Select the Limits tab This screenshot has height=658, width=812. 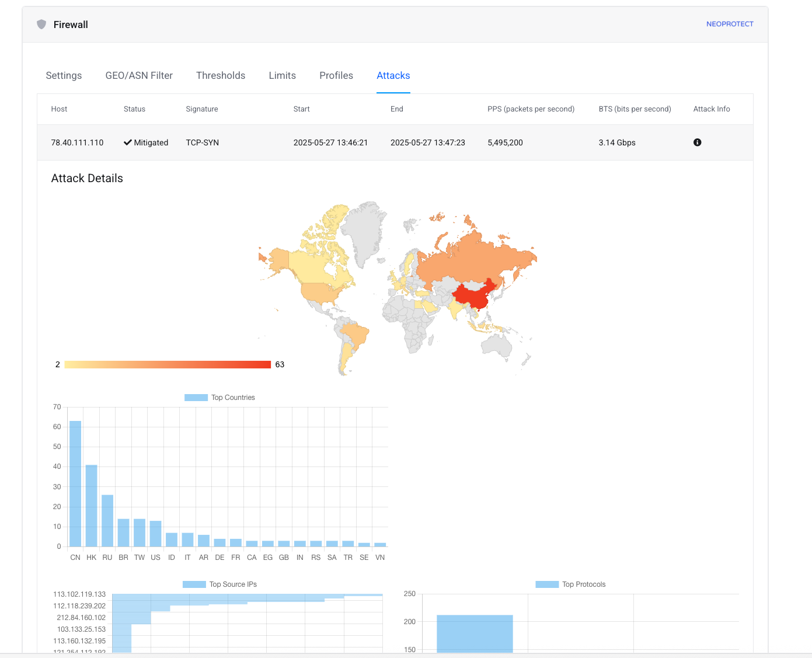point(283,75)
